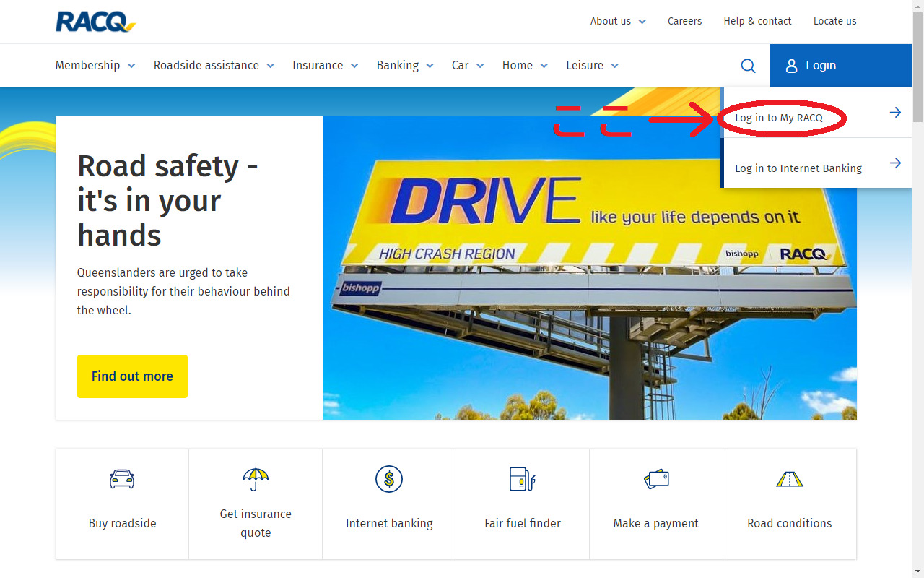
Task: Click the user icon in Login button
Action: tap(792, 66)
